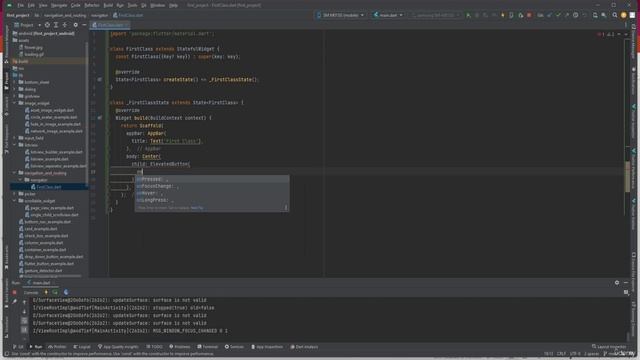
Task: Choose onPressed from the autocomplete popup
Action: pyautogui.click(x=212, y=179)
